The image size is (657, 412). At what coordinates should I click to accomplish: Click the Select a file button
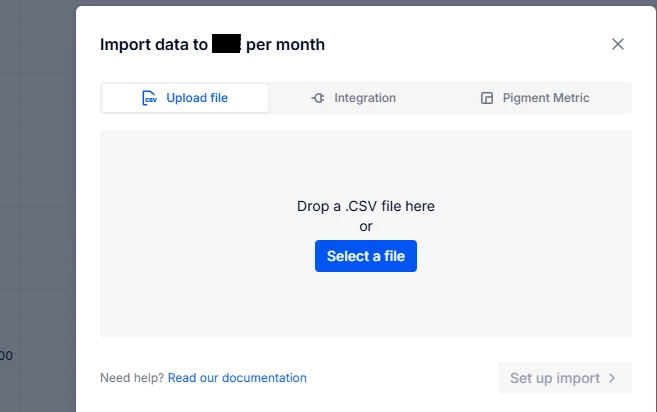366,256
